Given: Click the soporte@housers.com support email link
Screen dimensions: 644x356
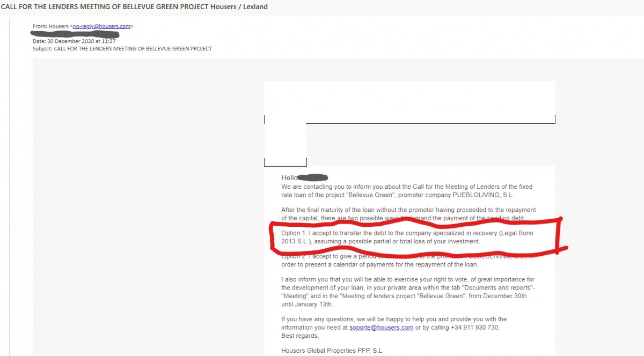Looking at the screenshot, I should pos(381,328).
